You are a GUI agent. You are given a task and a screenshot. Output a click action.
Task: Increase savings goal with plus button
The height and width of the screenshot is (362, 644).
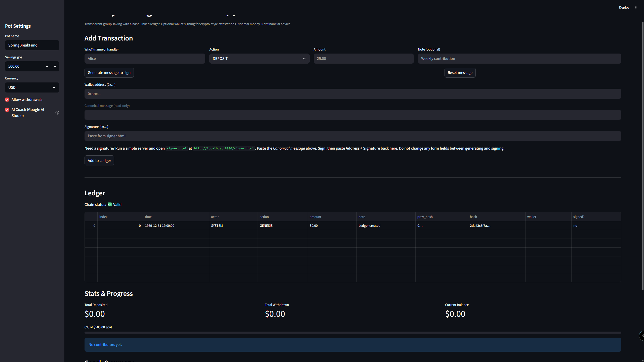pyautogui.click(x=55, y=66)
